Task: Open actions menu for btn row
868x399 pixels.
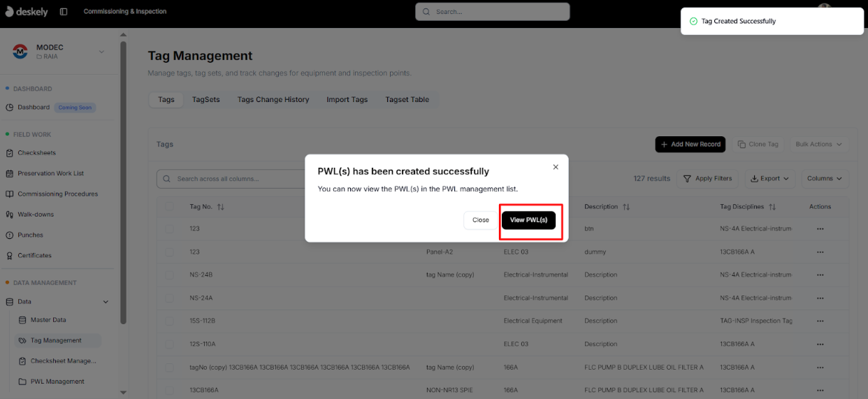Action: pyautogui.click(x=820, y=228)
